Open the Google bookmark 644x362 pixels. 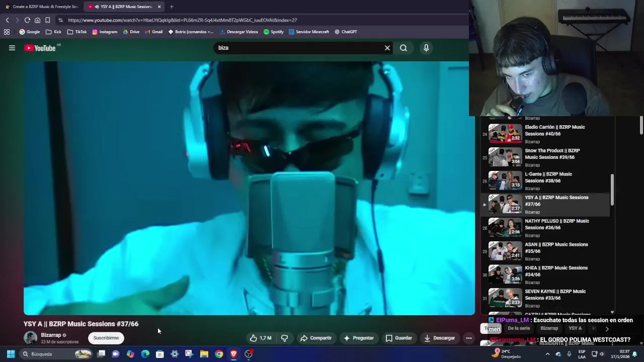pyautogui.click(x=30, y=32)
